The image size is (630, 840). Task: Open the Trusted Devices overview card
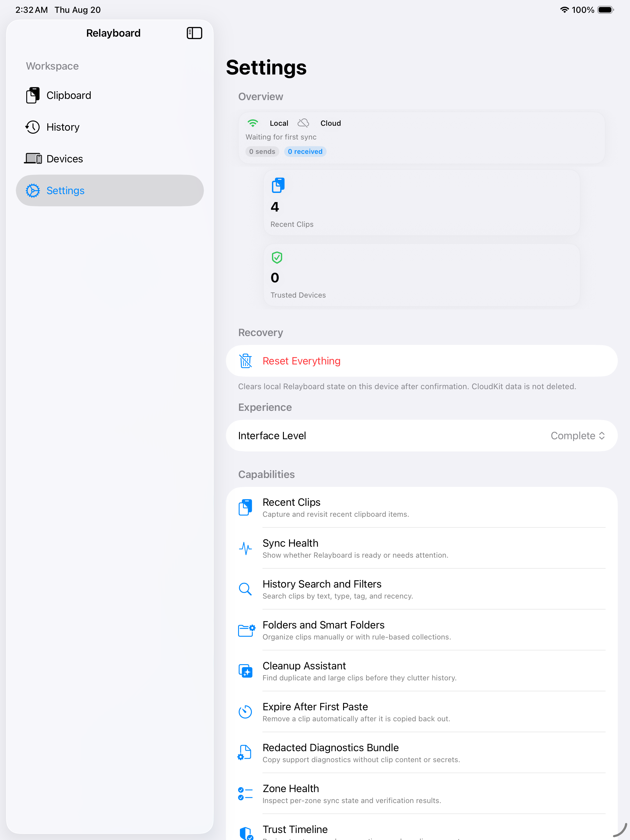[x=422, y=275]
